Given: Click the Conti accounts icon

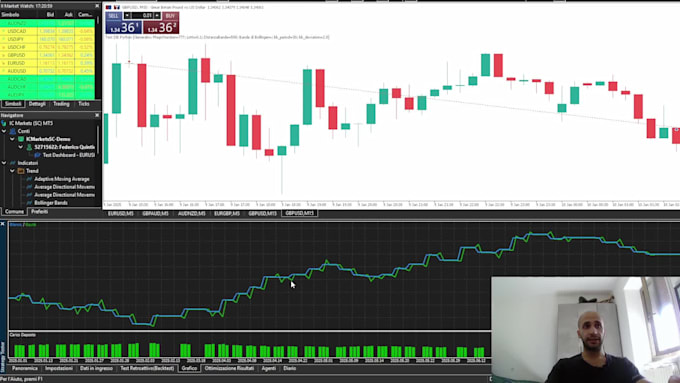Looking at the screenshot, I should [13, 131].
